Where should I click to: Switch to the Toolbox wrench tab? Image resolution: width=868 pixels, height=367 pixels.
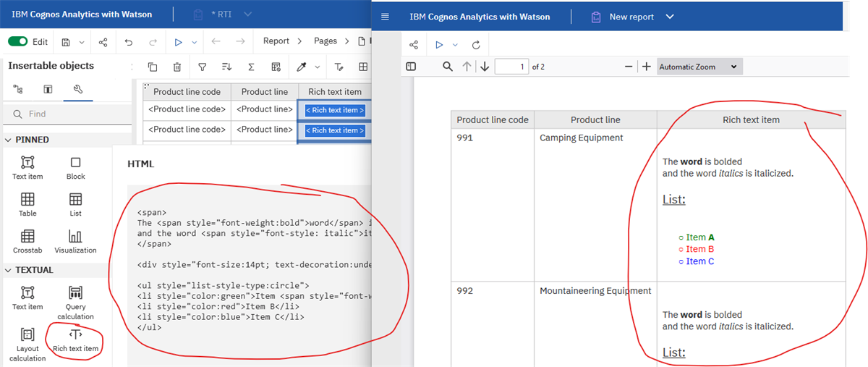point(78,89)
